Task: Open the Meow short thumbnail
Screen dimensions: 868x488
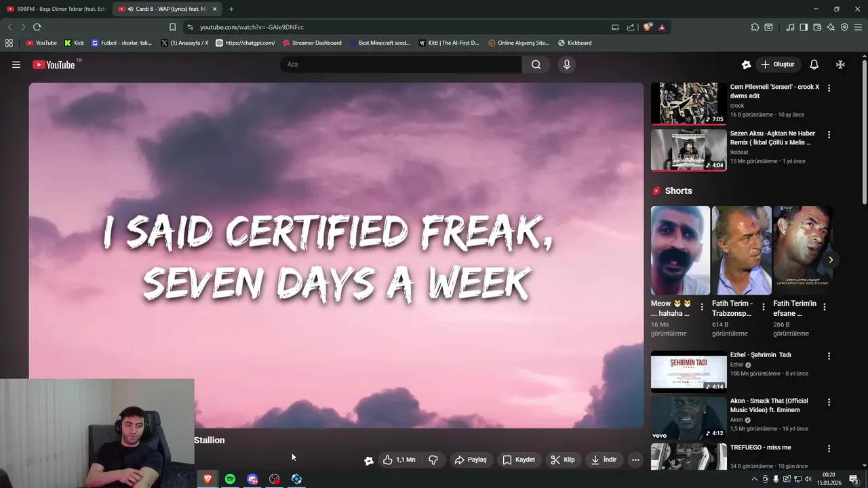Action: point(680,250)
